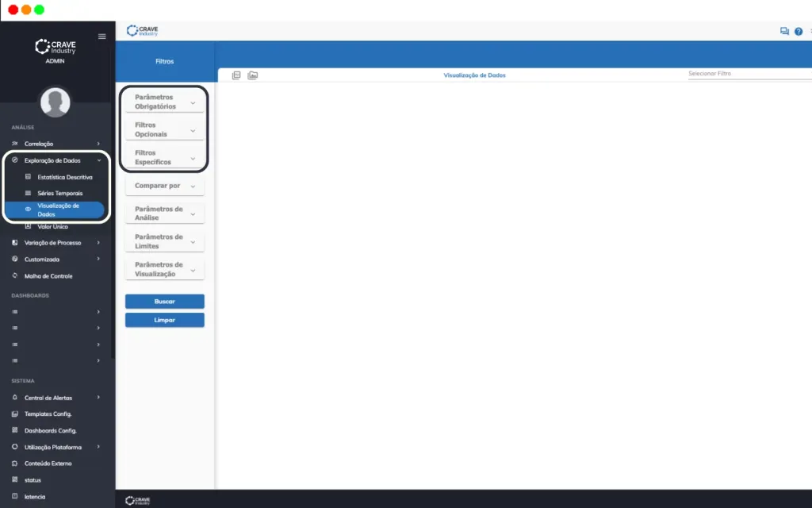Click the Selecionar Filtro input field
The image size is (812, 508).
[x=749, y=74]
